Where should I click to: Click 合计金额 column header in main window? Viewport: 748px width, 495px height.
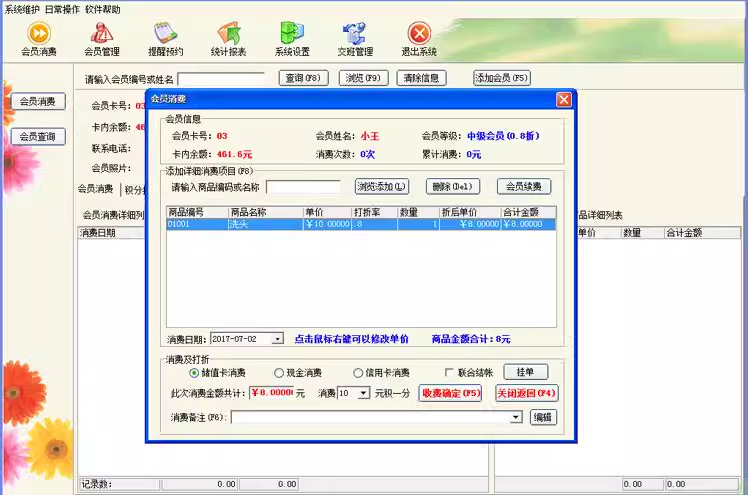[x=702, y=233]
